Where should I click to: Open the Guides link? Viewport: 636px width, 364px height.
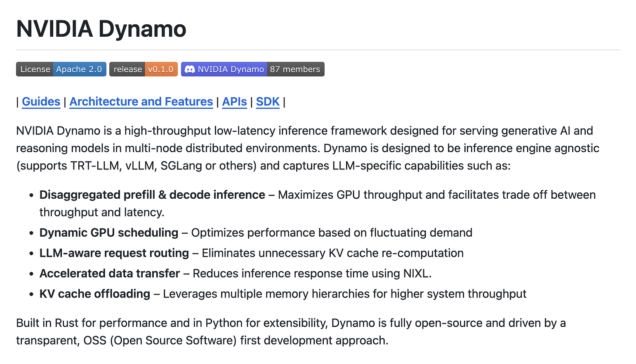tap(41, 101)
